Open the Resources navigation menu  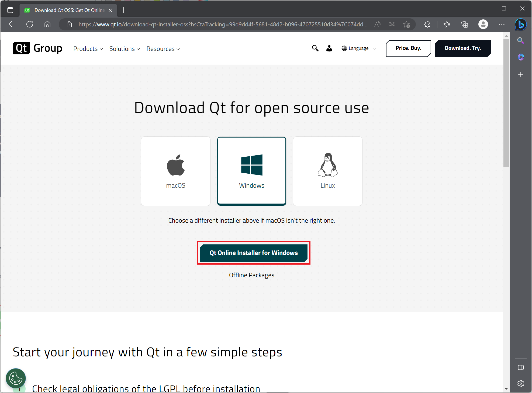pos(163,49)
